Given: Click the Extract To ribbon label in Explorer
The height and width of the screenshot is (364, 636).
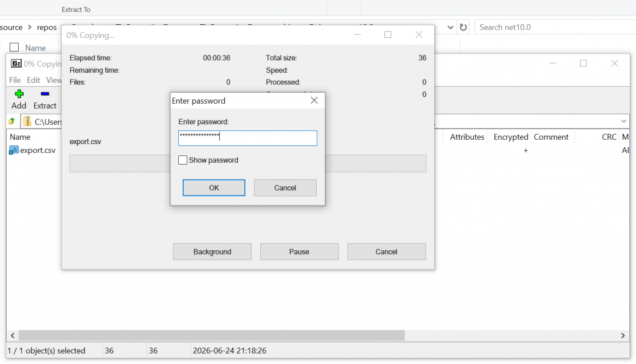Looking at the screenshot, I should click(76, 9).
